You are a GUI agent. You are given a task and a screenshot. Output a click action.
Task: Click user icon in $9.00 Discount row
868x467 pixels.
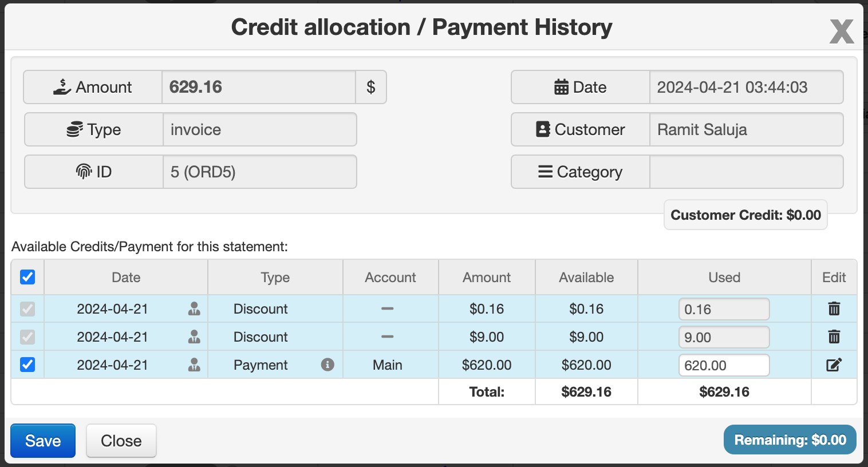[194, 337]
